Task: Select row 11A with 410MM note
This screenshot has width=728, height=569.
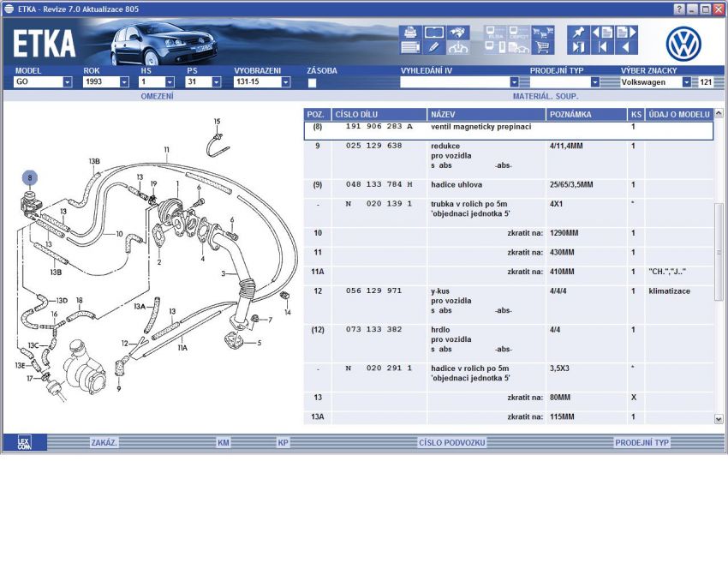Action: point(509,275)
